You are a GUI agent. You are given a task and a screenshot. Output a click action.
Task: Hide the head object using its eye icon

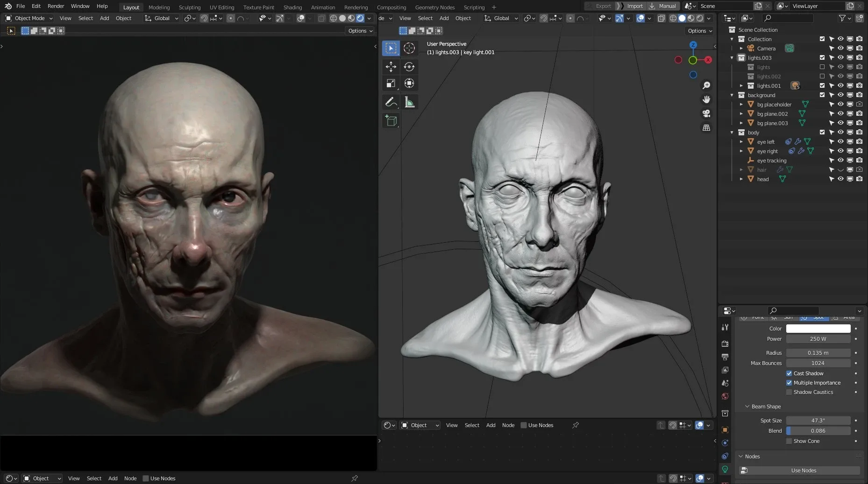[x=840, y=179]
